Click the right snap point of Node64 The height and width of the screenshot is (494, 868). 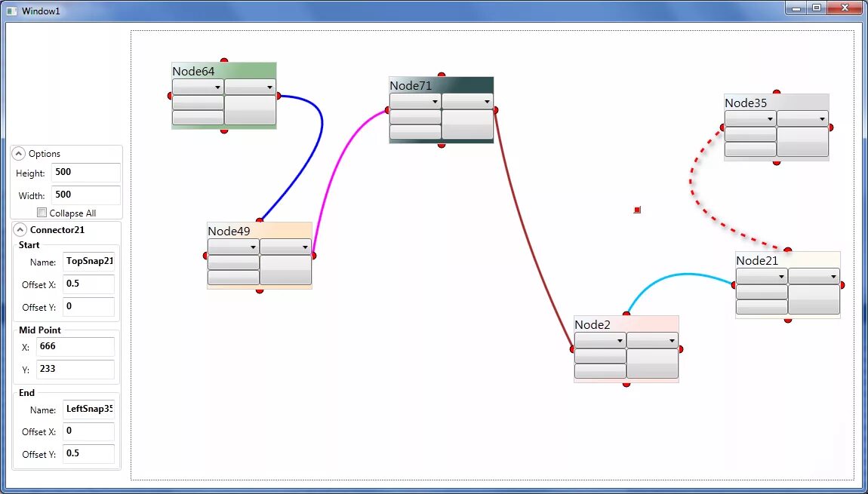pos(278,97)
